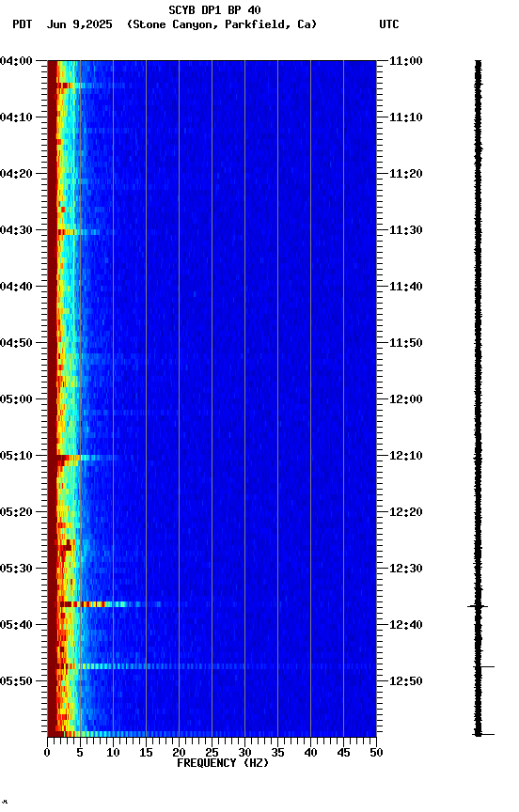
Task: Click the 15 Hz frequency axis label
Action: pyautogui.click(x=146, y=753)
